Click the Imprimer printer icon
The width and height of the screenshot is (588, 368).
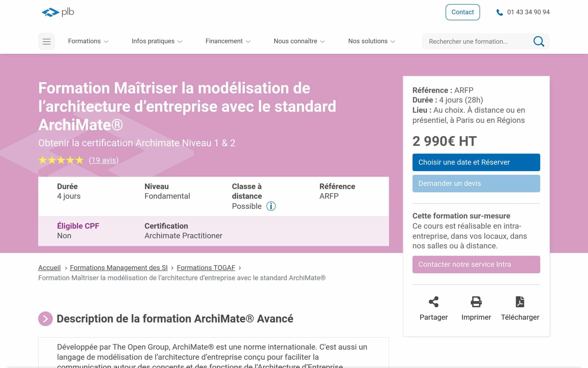point(476,302)
